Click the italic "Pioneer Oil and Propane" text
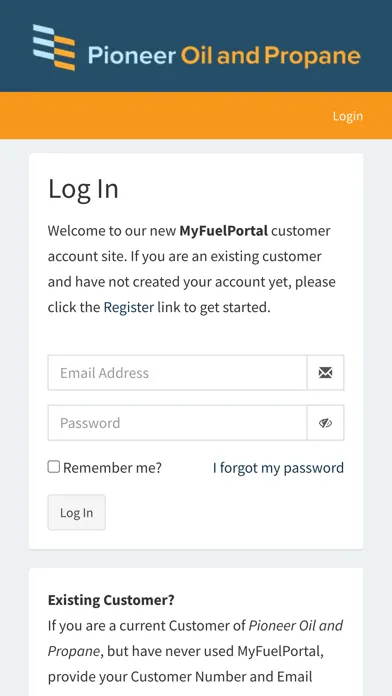Viewport: 392px width, 696px height. 195,638
